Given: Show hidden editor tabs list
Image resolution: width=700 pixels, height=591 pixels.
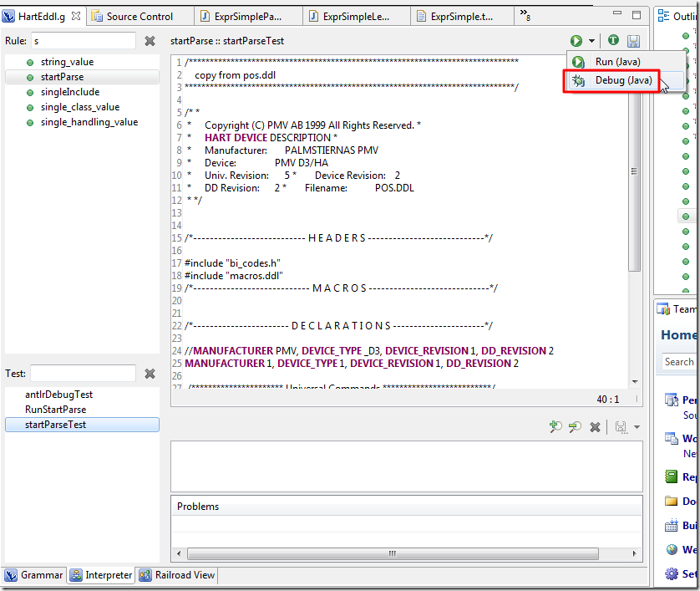Looking at the screenshot, I should 525,15.
